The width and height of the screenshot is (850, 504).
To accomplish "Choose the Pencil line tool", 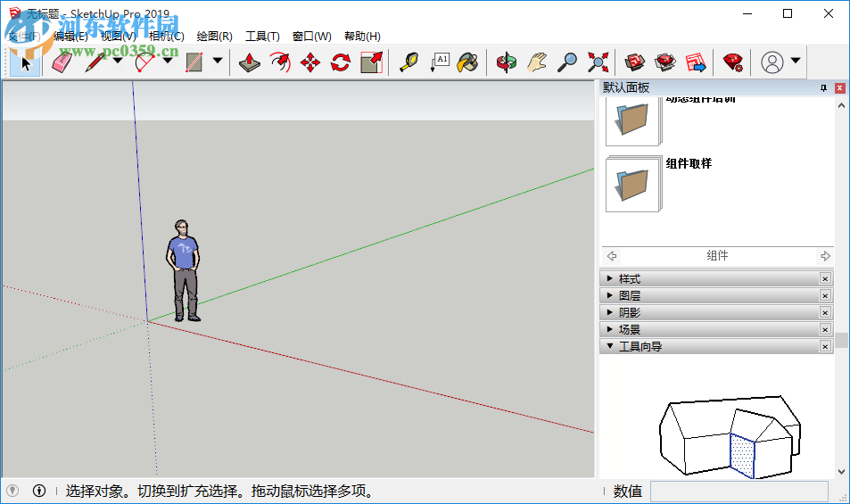I will 95,62.
